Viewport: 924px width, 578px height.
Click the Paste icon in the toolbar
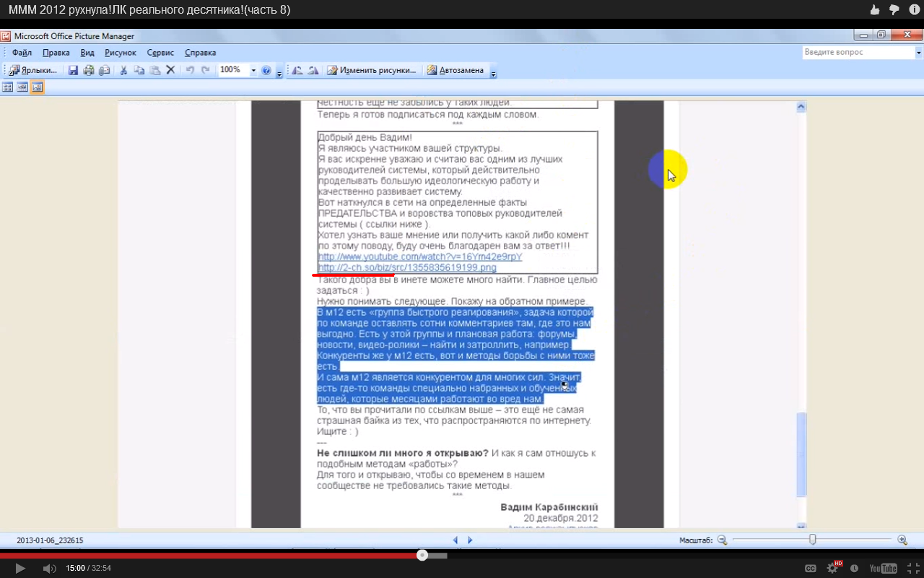pyautogui.click(x=155, y=70)
